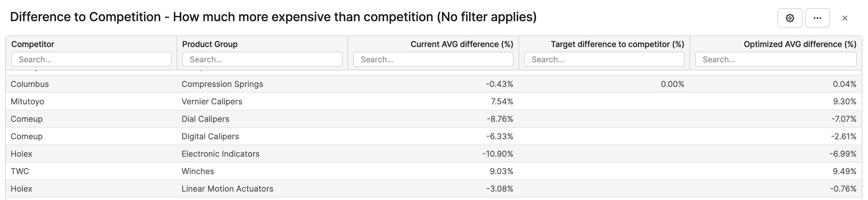Select the TWC Winches row
This screenshot has height=200, width=868.
coord(434,171)
